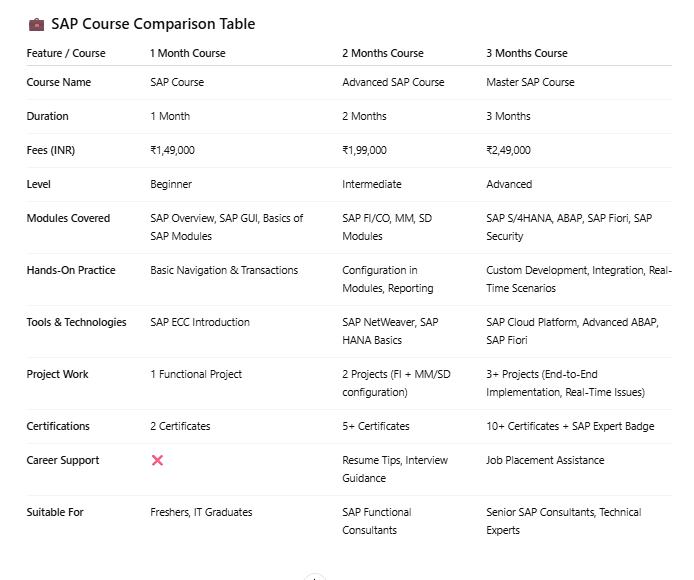The width and height of the screenshot is (694, 580).
Task: Click the briefcase icon beside the title
Action: (x=36, y=24)
